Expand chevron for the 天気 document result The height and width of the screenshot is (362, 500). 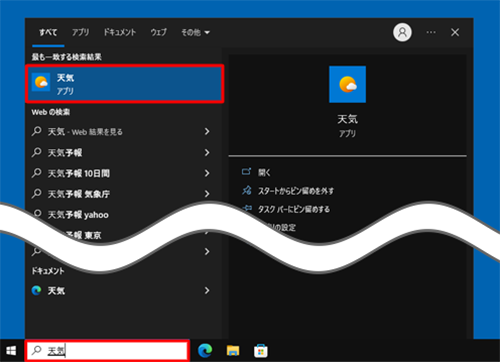click(x=207, y=291)
